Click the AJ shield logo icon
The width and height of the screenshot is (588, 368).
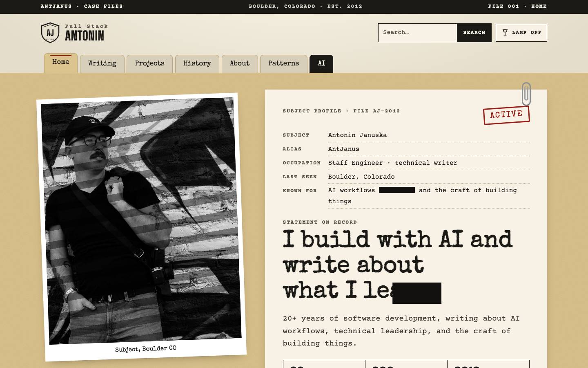pos(50,33)
